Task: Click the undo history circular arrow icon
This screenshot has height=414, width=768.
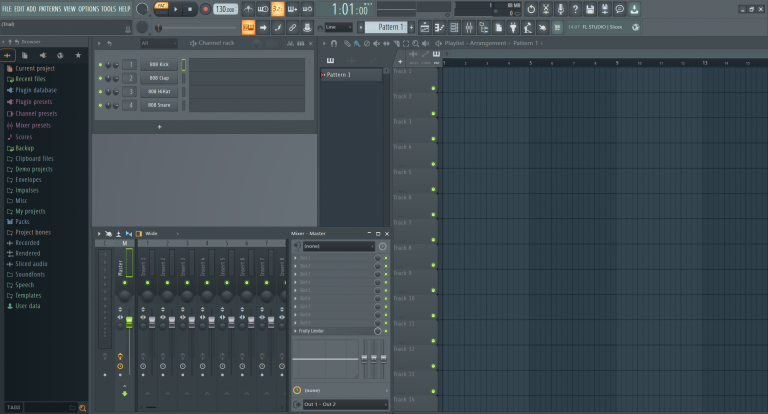Action: tap(531, 9)
